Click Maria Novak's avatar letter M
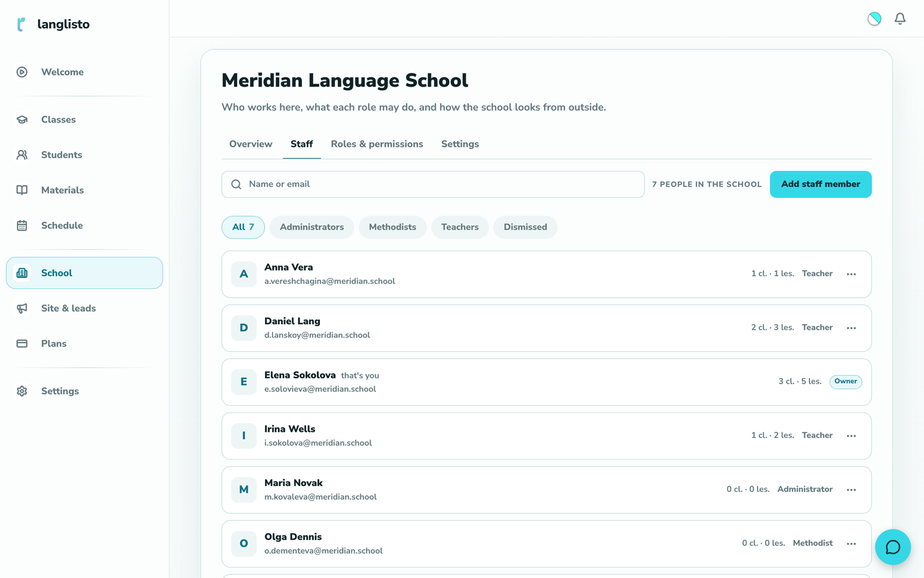The width and height of the screenshot is (924, 578). 244,490
